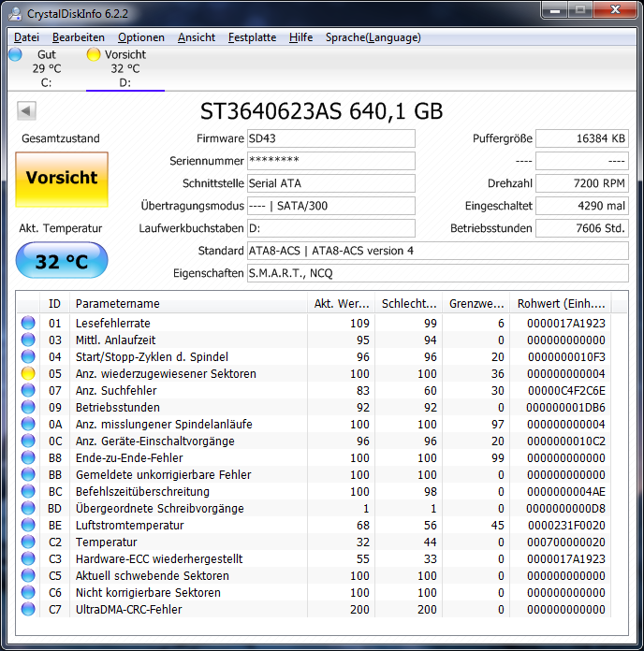Open the Datei menu
Viewport: 644px width, 651px height.
26,37
